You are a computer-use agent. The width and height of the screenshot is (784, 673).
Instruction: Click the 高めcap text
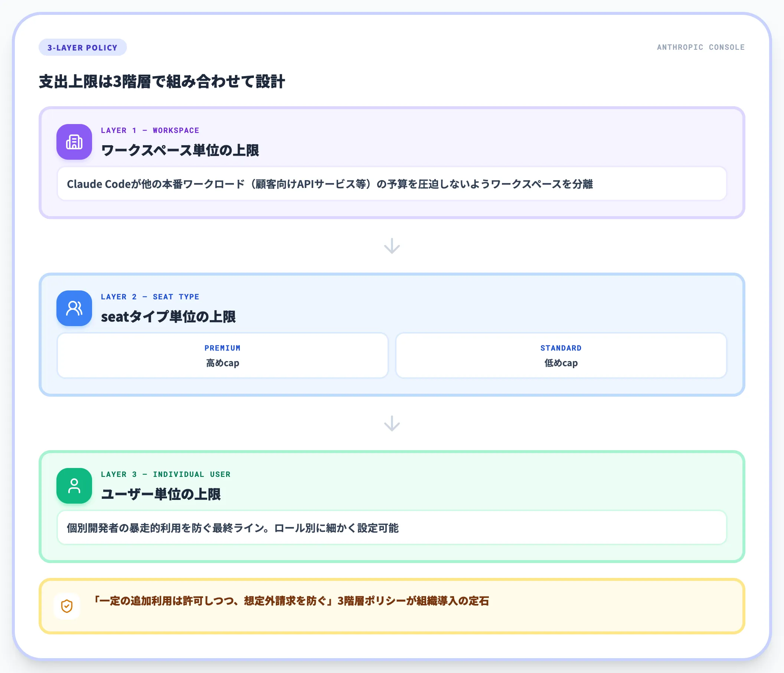pyautogui.click(x=222, y=363)
